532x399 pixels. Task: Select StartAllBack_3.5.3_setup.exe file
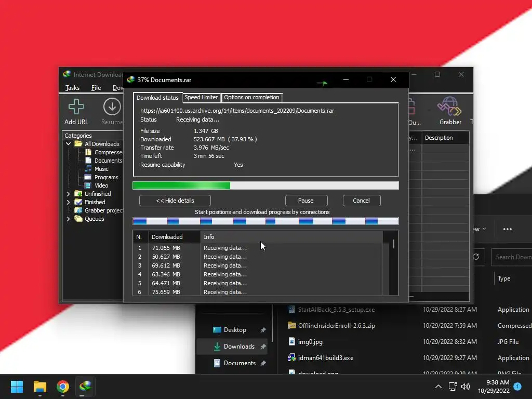click(336, 310)
